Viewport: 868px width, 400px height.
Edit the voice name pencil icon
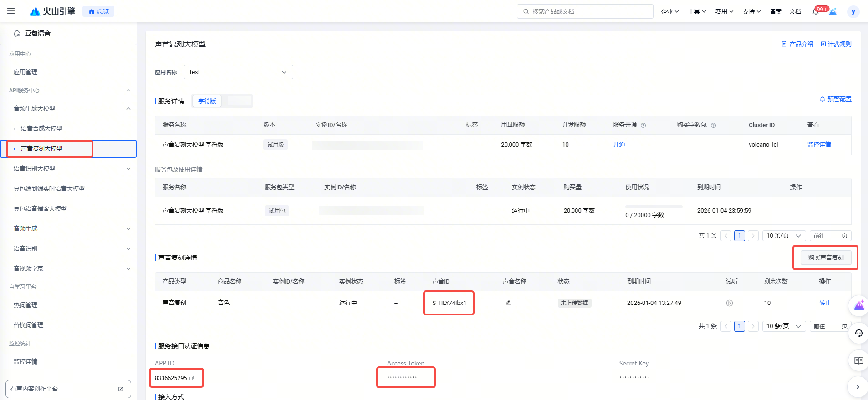click(x=508, y=303)
